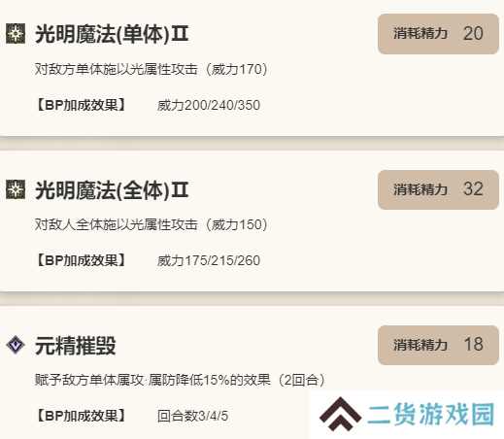Click the description with 威力150
This screenshot has height=439, width=504.
point(151,224)
